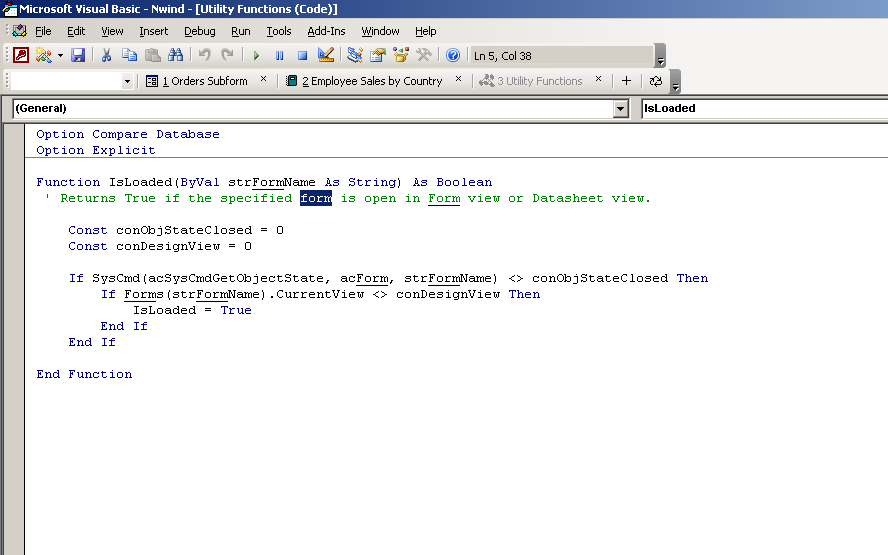Click '.CurrentView' in the code
Screen dimensions: 888x555
316,294
